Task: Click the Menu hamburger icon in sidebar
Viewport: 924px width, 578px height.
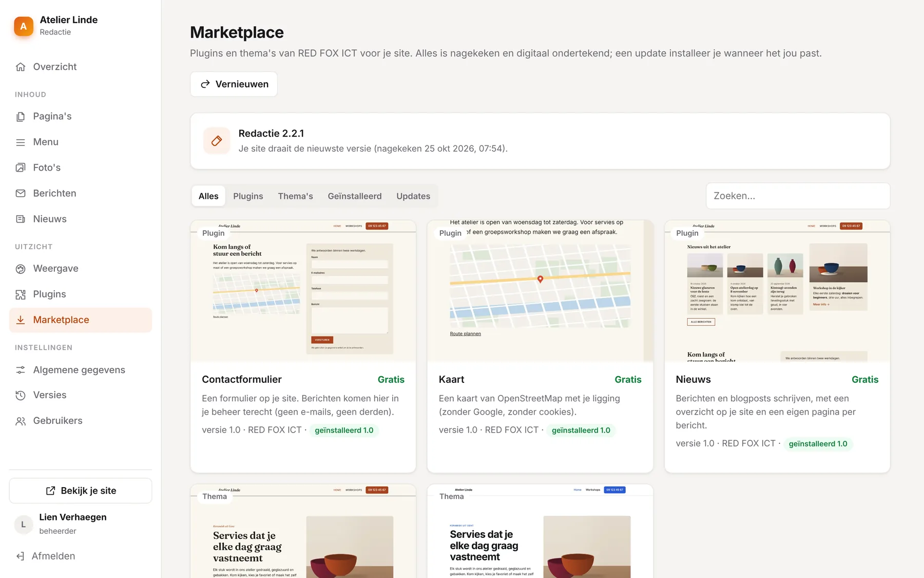Action: [x=21, y=142]
